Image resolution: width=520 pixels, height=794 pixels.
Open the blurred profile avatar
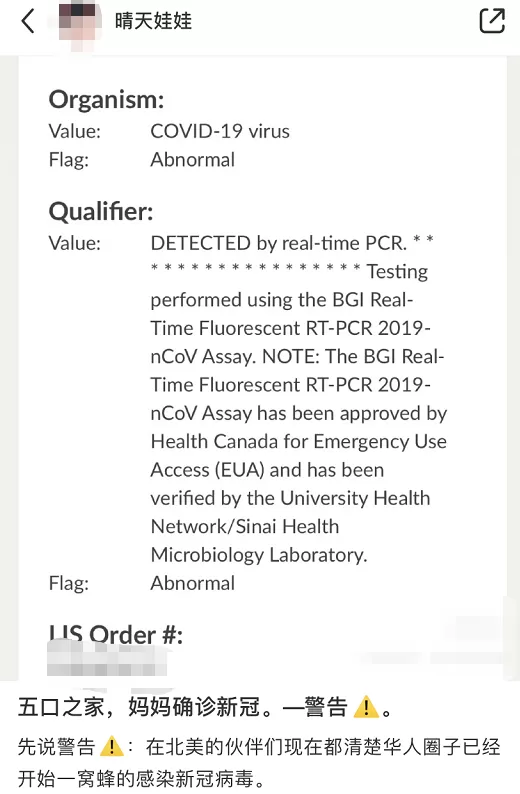(77, 21)
